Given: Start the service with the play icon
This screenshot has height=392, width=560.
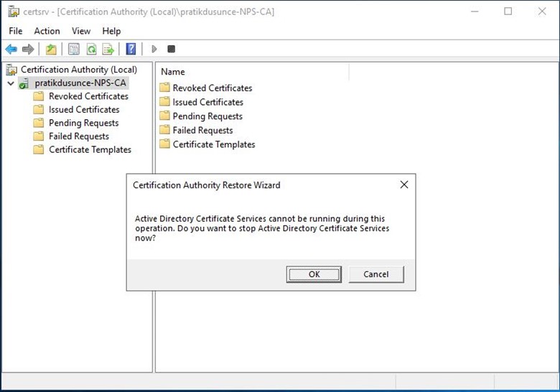Looking at the screenshot, I should pos(154,49).
